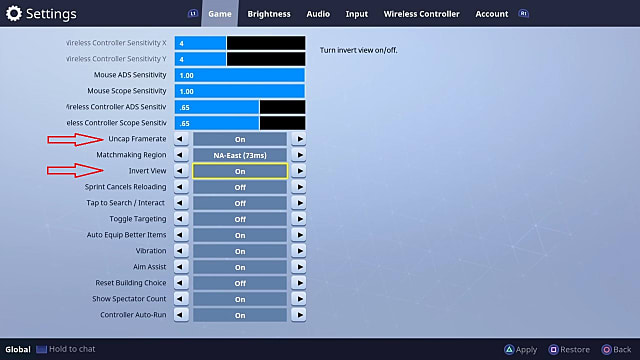Click left arrow for Show Spectator Count
The height and width of the screenshot is (360, 640).
tap(181, 299)
